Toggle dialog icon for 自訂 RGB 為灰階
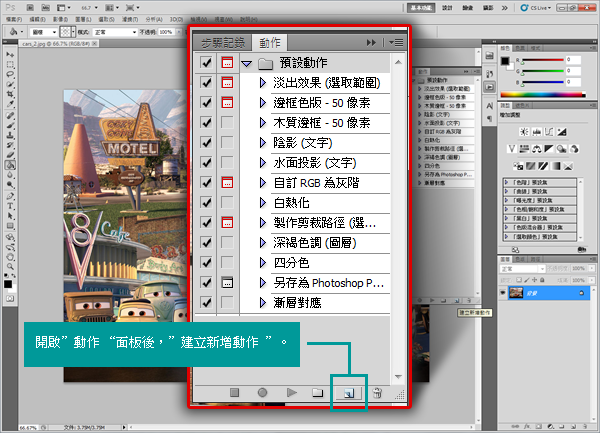600x433 pixels. (227, 182)
